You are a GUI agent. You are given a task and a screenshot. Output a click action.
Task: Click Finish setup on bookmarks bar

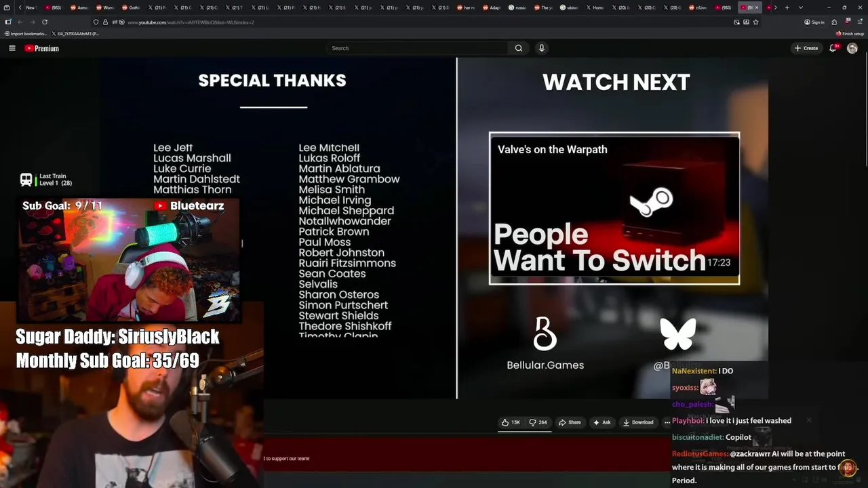tap(850, 33)
